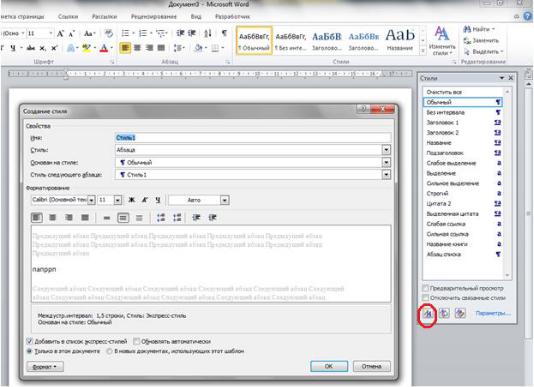This screenshot has width=534, height=387.
Task: Click the ribbon Center alignment icon
Action: click(x=137, y=48)
